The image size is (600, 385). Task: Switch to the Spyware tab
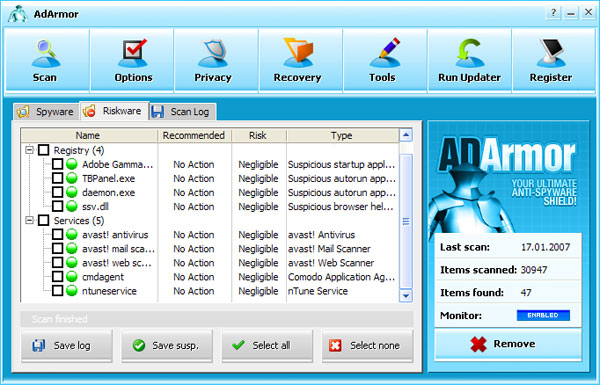(x=46, y=112)
